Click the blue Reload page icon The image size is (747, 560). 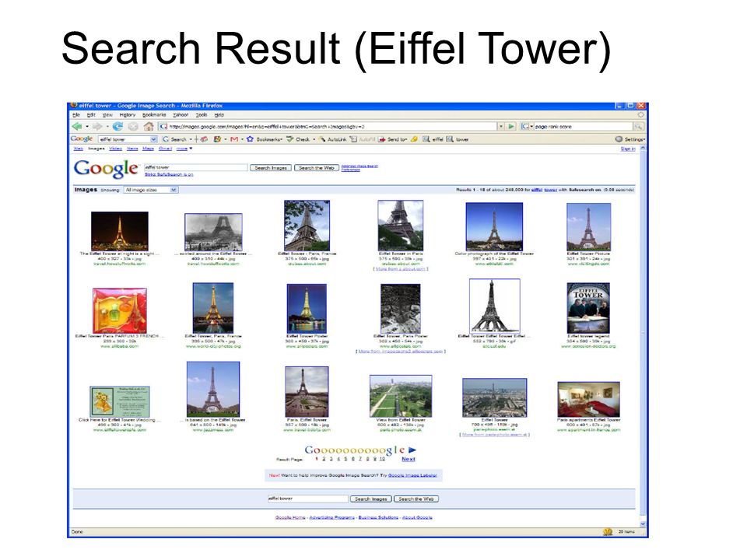click(x=117, y=126)
